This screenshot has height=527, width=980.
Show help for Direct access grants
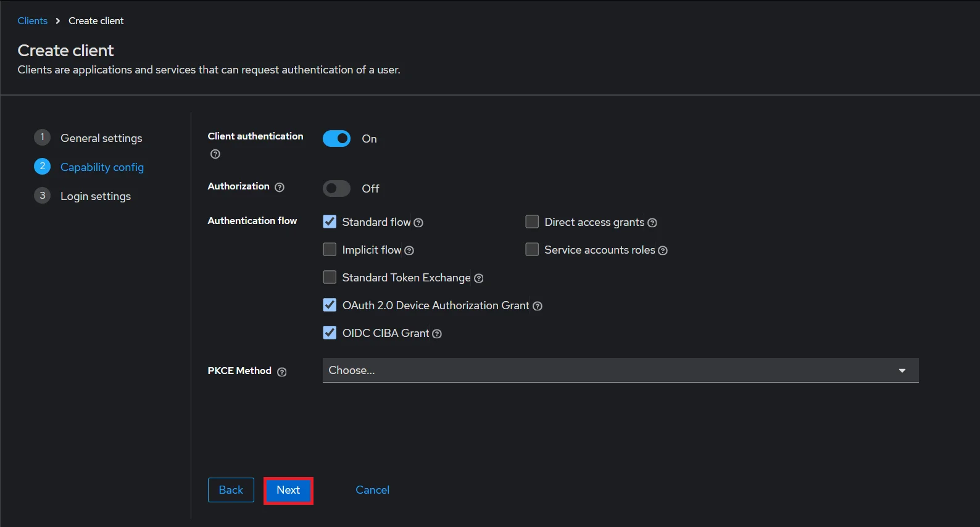[x=652, y=223]
